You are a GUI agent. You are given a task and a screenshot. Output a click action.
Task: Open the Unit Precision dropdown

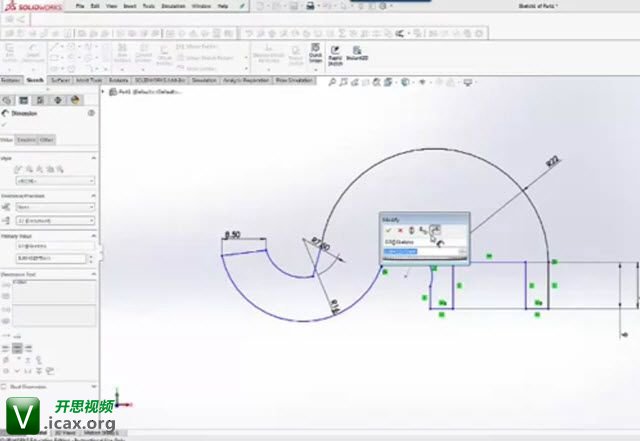click(55, 221)
